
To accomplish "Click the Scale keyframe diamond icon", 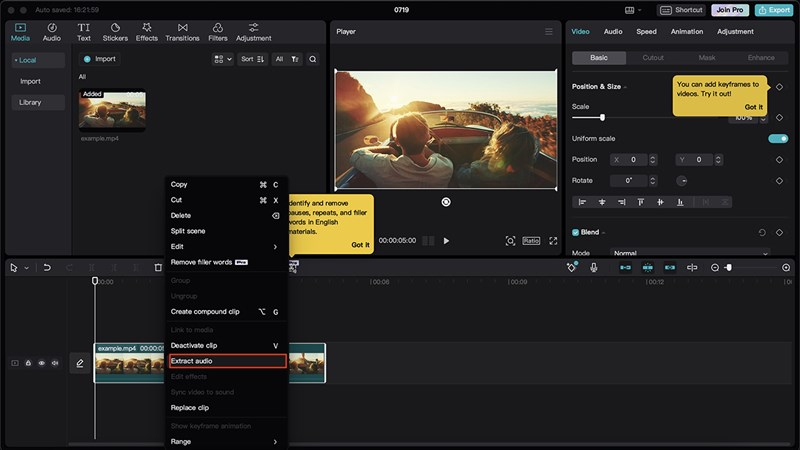I will [779, 117].
